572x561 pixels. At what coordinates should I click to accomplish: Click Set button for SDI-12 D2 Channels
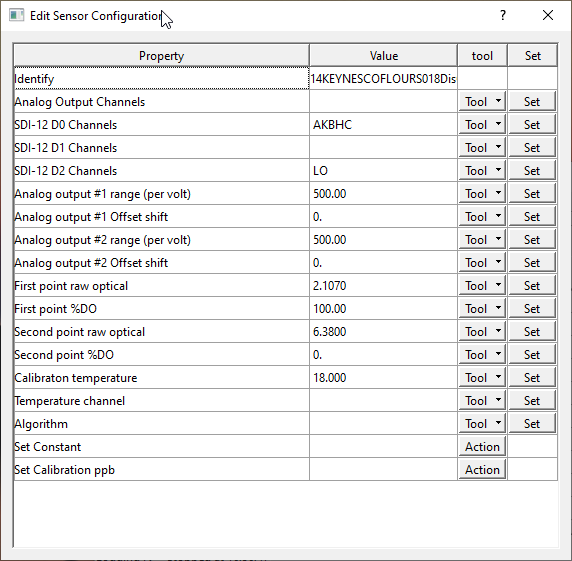coord(532,171)
